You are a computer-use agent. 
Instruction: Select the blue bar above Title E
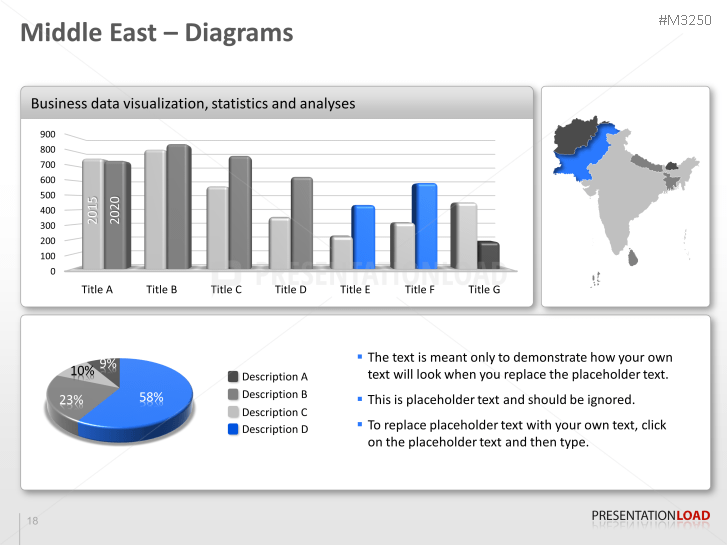click(x=362, y=237)
